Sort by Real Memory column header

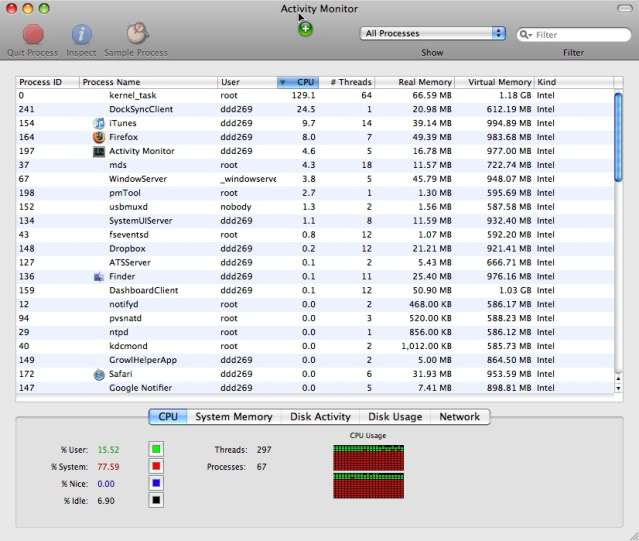click(x=415, y=82)
